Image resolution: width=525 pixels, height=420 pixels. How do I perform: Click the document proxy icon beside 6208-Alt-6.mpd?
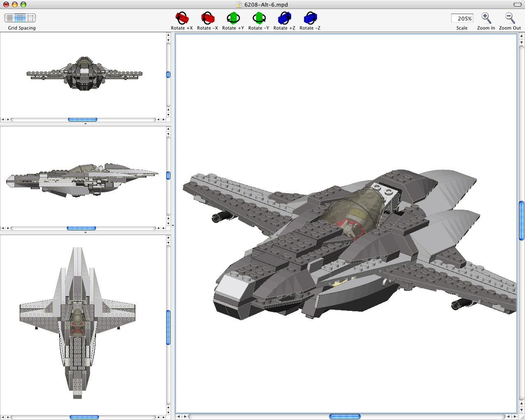point(239,5)
